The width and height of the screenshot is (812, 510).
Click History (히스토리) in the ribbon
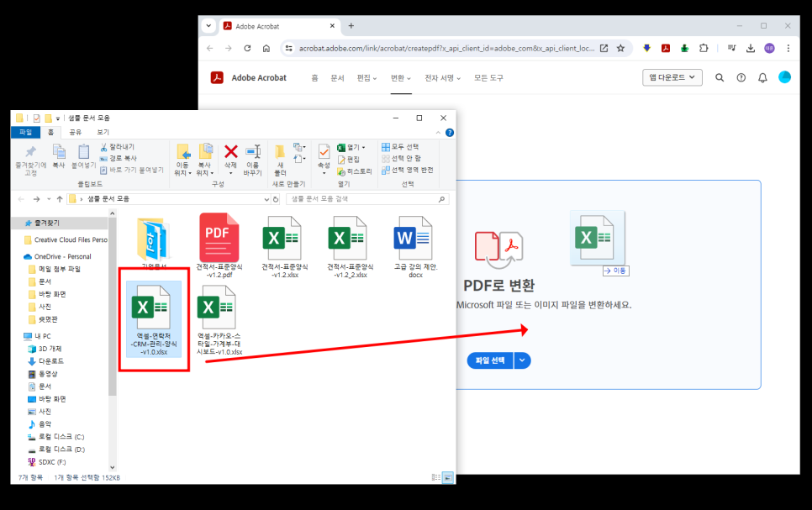(x=354, y=171)
